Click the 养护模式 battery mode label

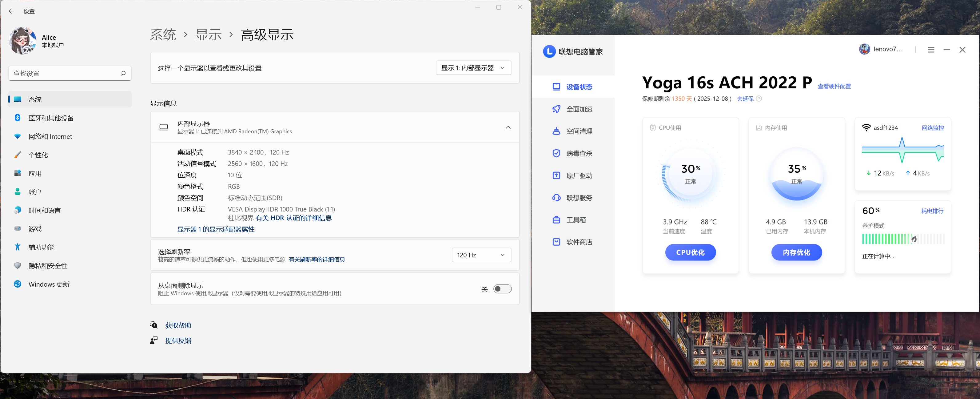click(873, 226)
